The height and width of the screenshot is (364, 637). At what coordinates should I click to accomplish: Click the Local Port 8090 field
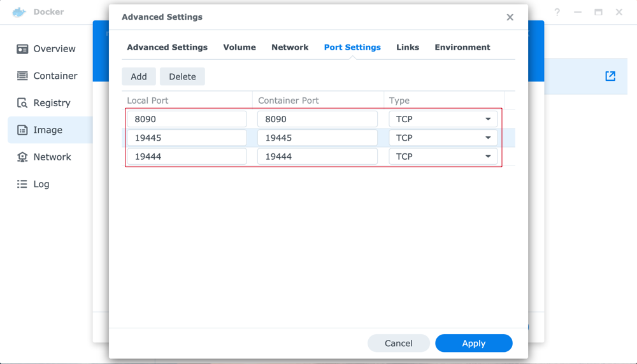tap(187, 119)
